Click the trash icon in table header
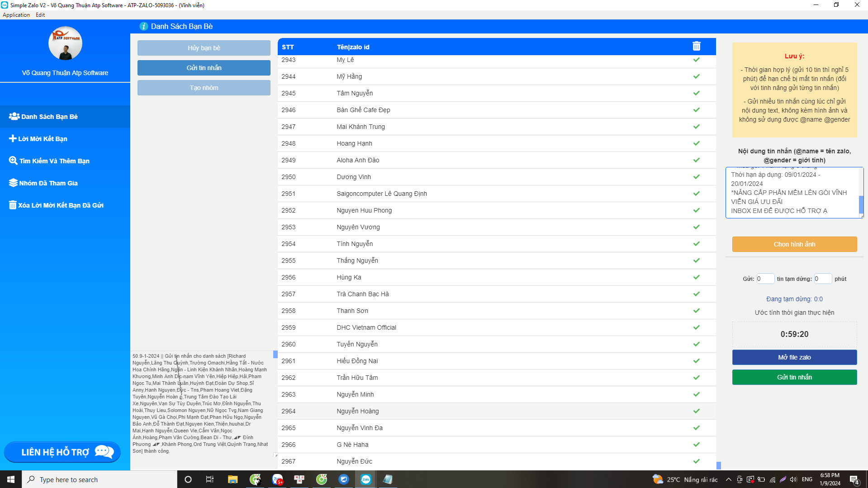 [696, 46]
